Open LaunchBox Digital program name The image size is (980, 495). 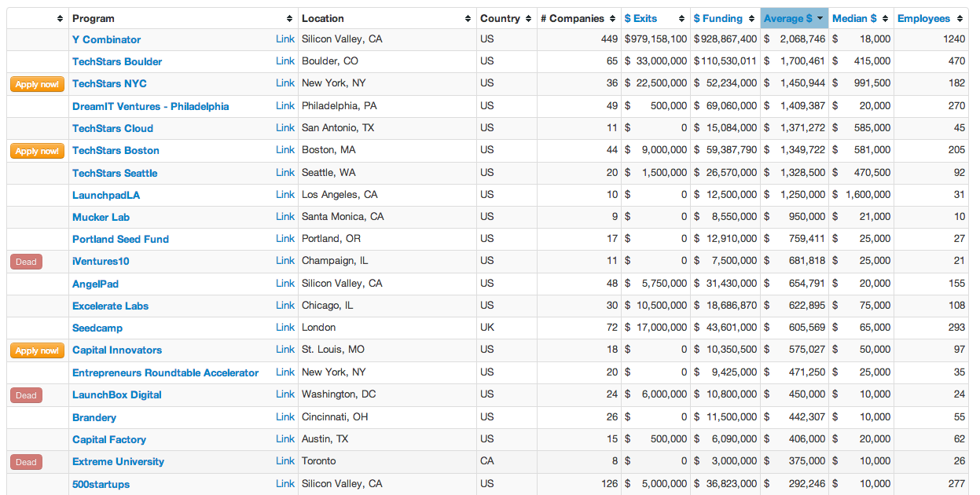pos(117,394)
